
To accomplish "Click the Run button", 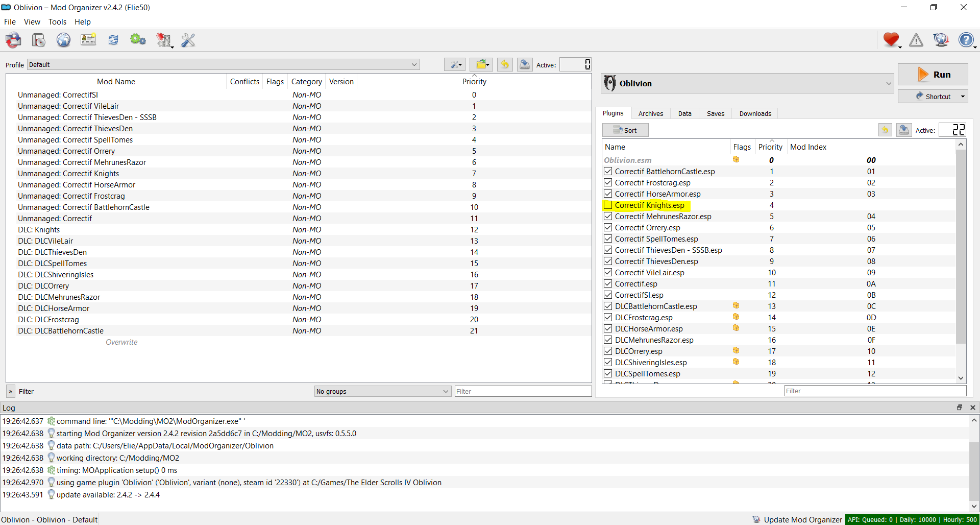I will click(x=933, y=75).
